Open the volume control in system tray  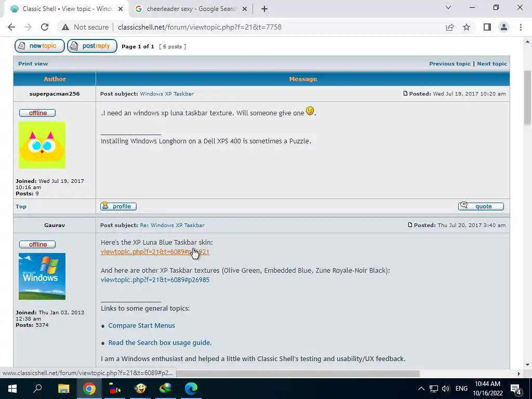(x=446, y=389)
